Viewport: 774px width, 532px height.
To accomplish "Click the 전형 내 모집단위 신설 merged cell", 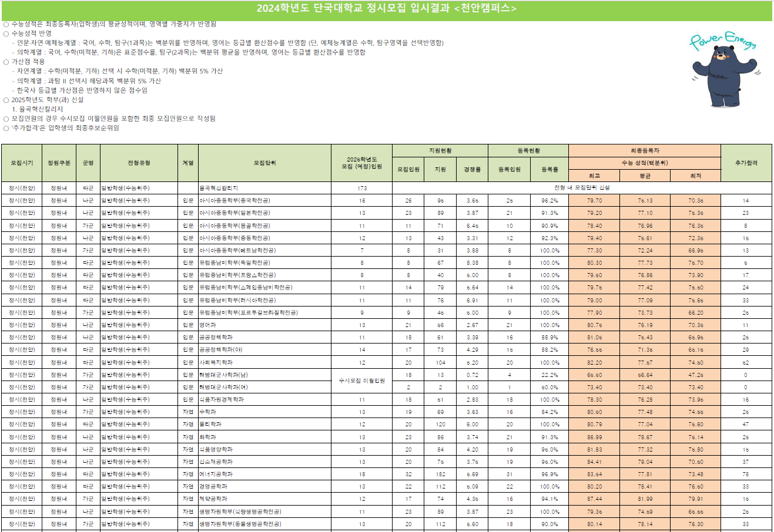I will (582, 188).
